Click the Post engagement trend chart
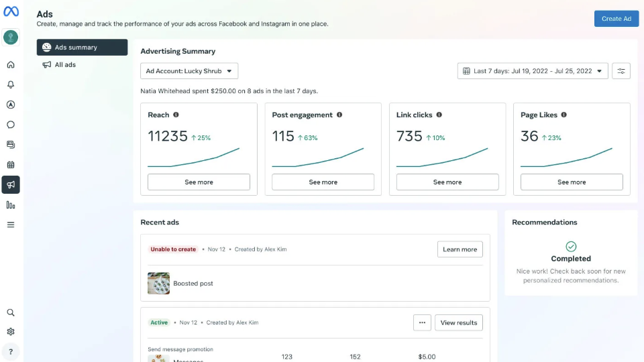This screenshot has width=644, height=362. (317, 158)
